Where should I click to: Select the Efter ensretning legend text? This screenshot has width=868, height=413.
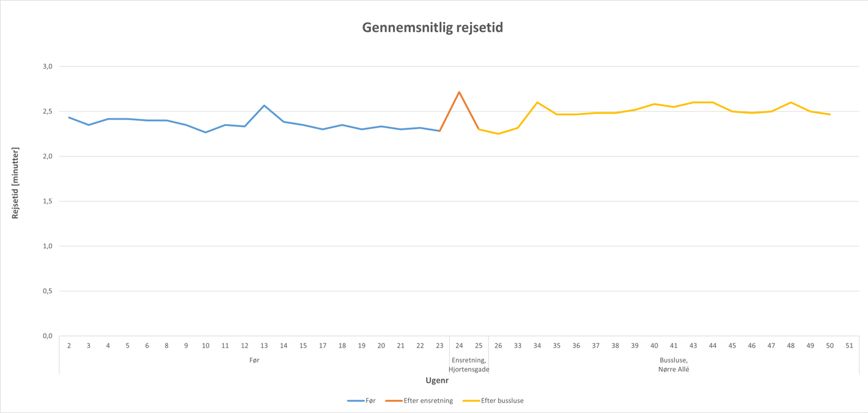coord(428,401)
